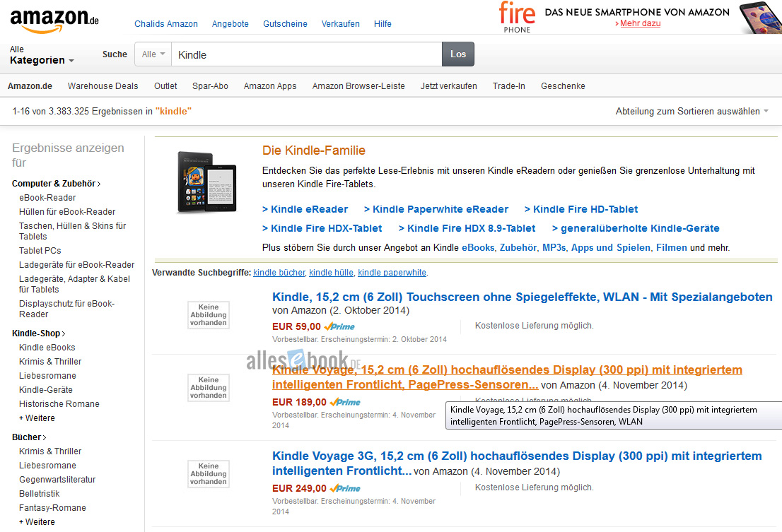Select 'Historische Romane' in sidebar
The width and height of the screenshot is (782, 532).
click(59, 403)
